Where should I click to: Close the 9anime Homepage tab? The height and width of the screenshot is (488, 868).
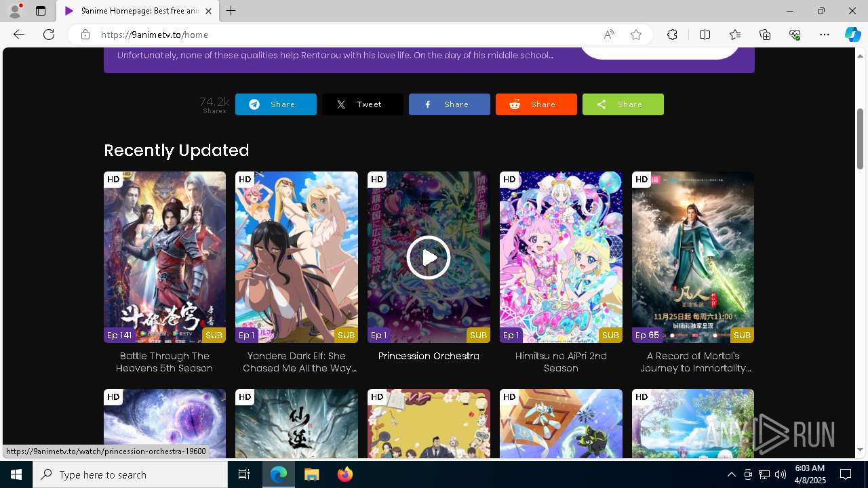click(208, 11)
